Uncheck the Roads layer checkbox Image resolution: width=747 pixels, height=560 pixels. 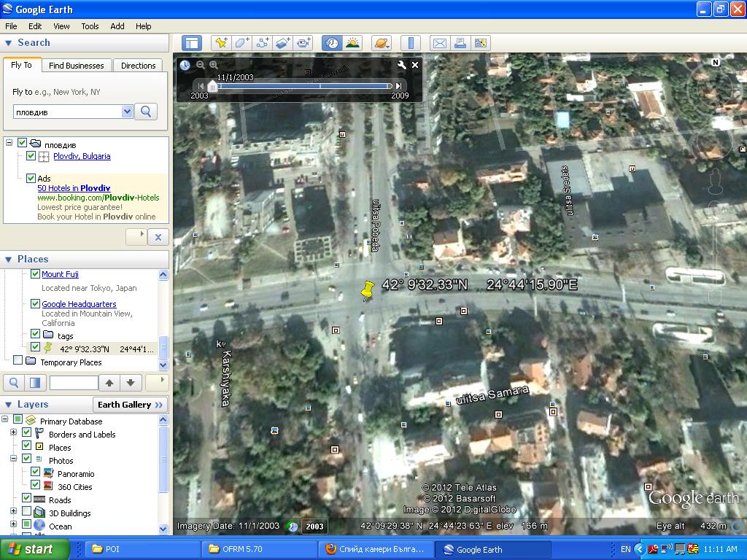pyautogui.click(x=27, y=499)
